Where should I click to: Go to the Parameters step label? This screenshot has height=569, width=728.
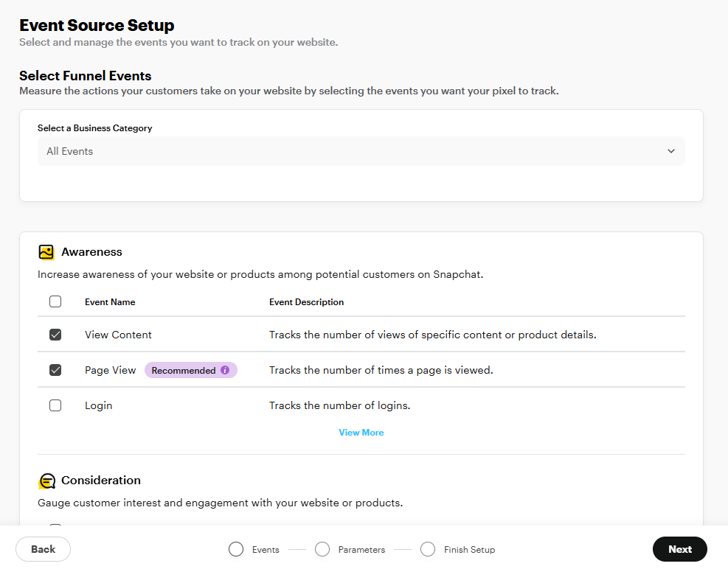361,550
